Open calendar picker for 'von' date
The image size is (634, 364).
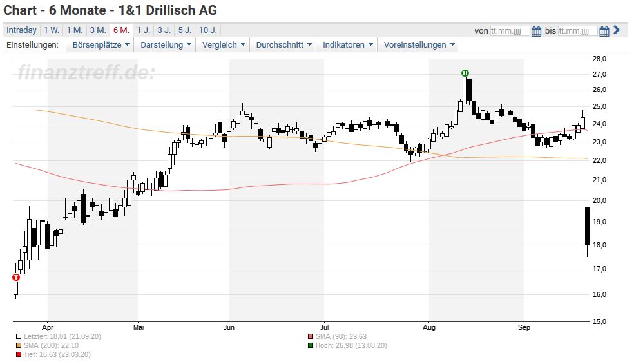(x=536, y=31)
